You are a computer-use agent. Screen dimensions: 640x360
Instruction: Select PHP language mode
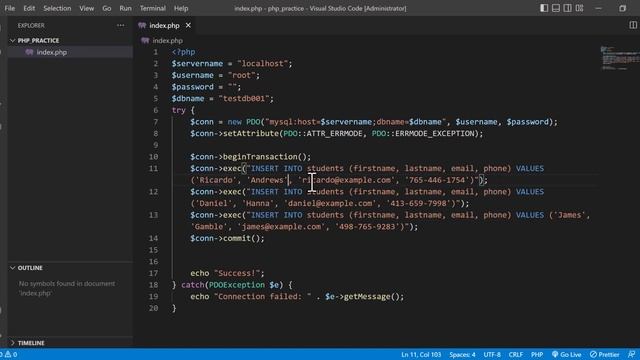pos(537,354)
